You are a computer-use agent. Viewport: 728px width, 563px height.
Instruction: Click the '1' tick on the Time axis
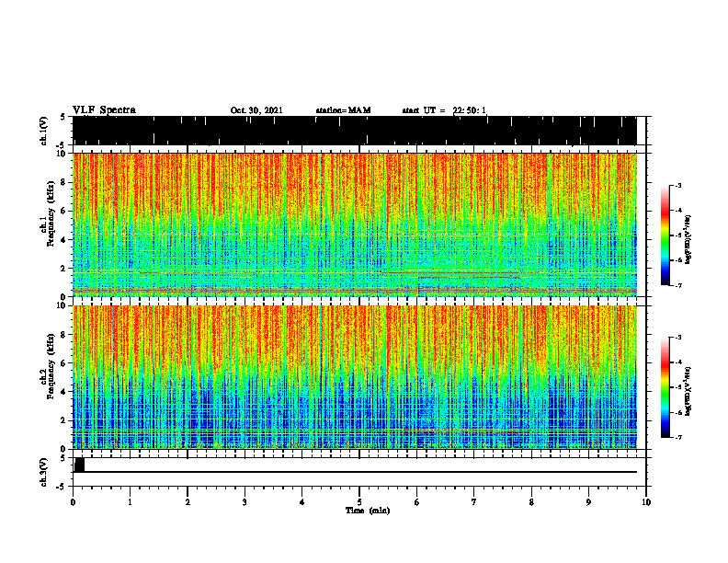pyautogui.click(x=130, y=502)
